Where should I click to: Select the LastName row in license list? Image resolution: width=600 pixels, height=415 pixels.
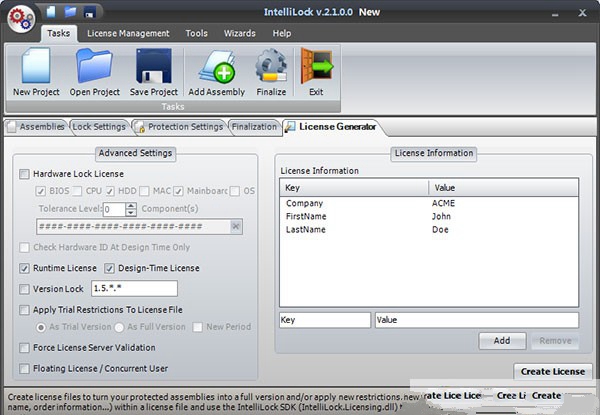click(x=429, y=229)
